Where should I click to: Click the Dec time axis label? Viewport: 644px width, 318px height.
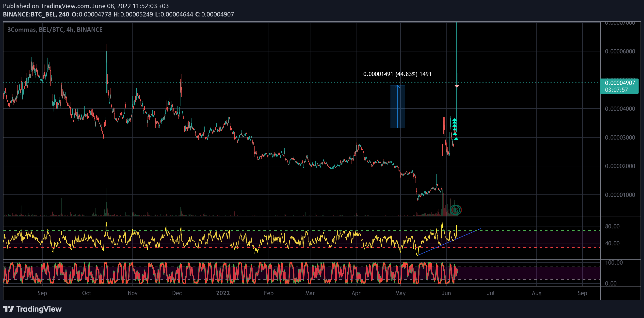(177, 293)
